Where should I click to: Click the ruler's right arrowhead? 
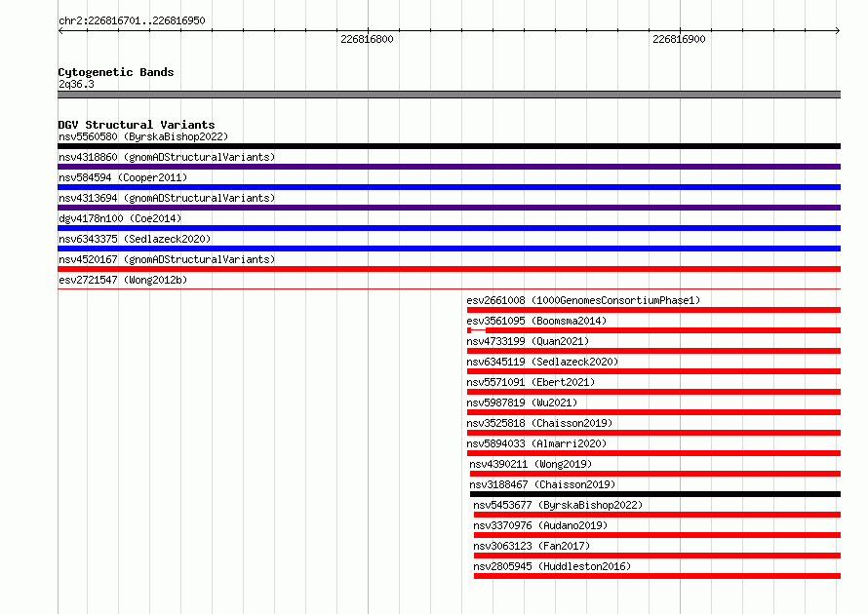coord(838,31)
